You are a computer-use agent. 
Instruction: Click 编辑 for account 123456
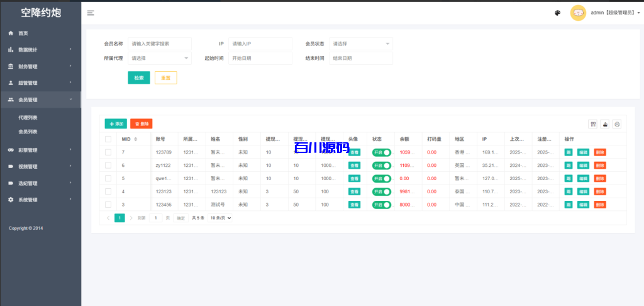pyautogui.click(x=583, y=205)
